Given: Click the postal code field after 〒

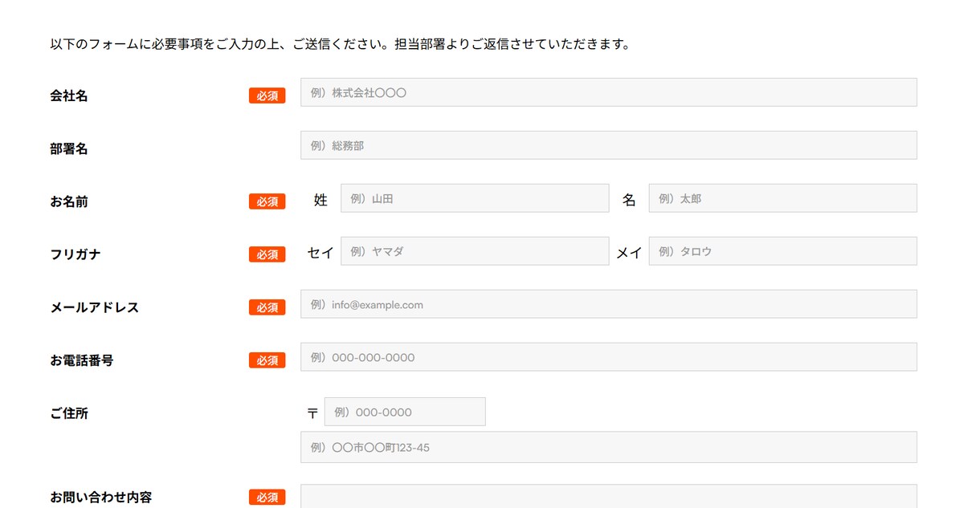Looking at the screenshot, I should (405, 412).
